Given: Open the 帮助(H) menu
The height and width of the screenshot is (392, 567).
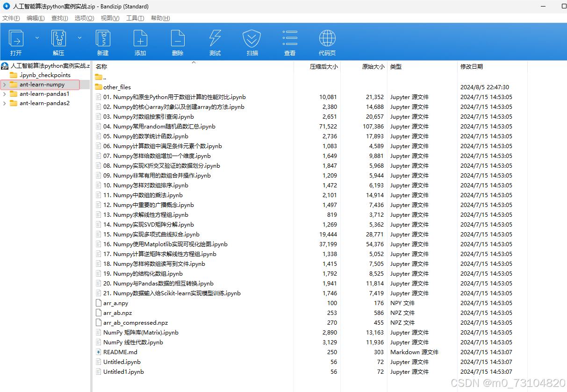Looking at the screenshot, I should point(160,18).
